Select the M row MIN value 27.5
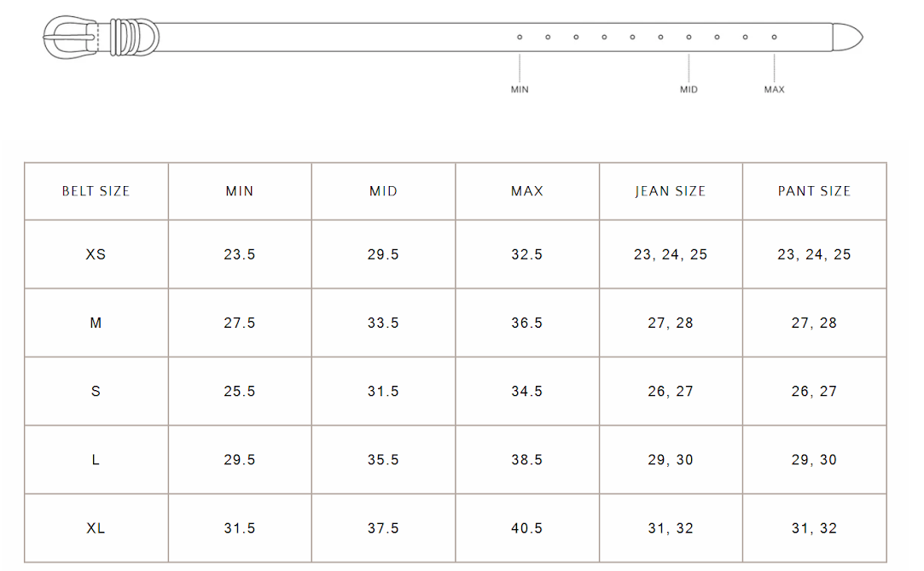 click(240, 323)
